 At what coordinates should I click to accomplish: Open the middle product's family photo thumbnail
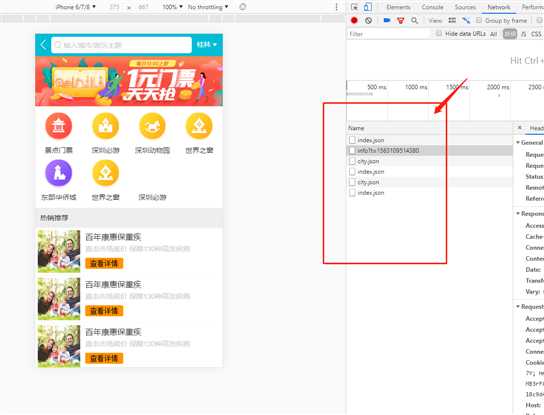[59, 298]
